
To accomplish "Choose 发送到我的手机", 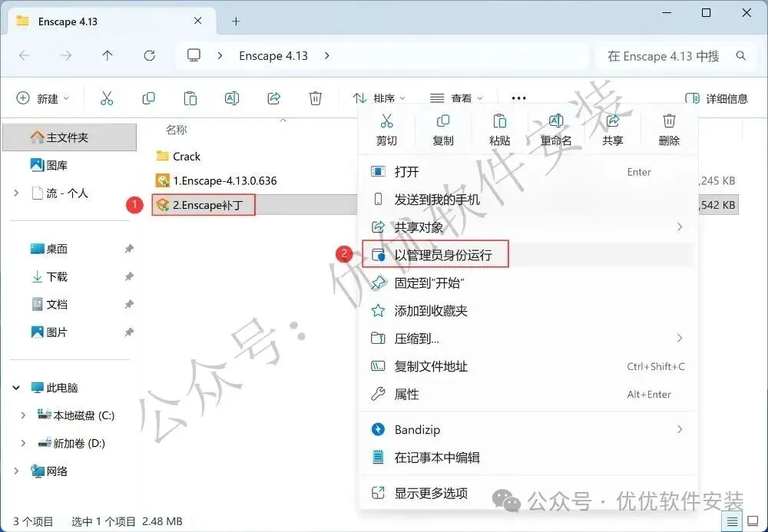I will point(528,199).
